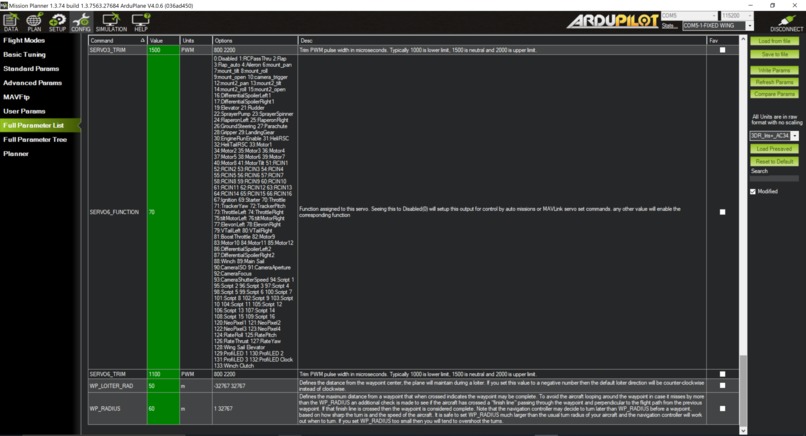
Task: Sort by the Command column header
Action: 118,40
